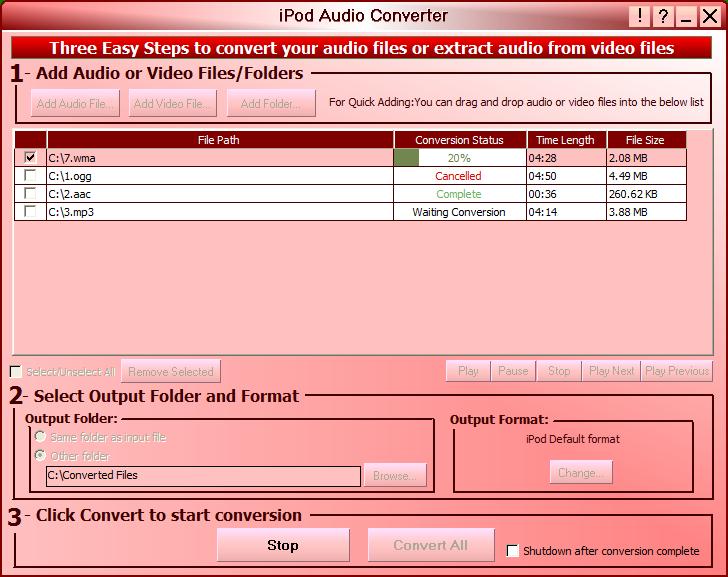Click the File Path column header
This screenshot has width=728, height=577.
pyautogui.click(x=220, y=140)
